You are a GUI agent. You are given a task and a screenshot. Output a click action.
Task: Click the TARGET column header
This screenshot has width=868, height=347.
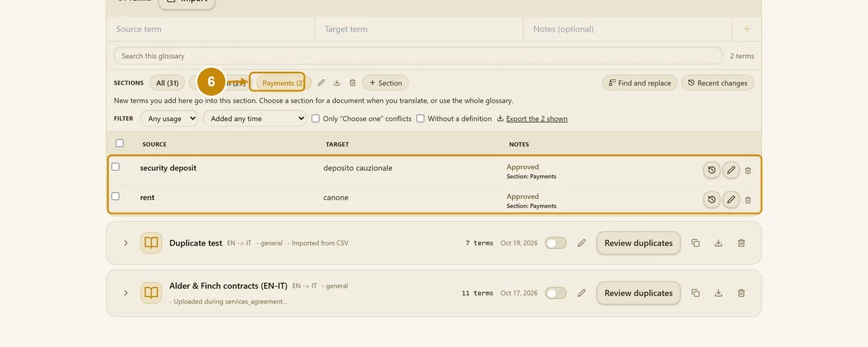[337, 144]
